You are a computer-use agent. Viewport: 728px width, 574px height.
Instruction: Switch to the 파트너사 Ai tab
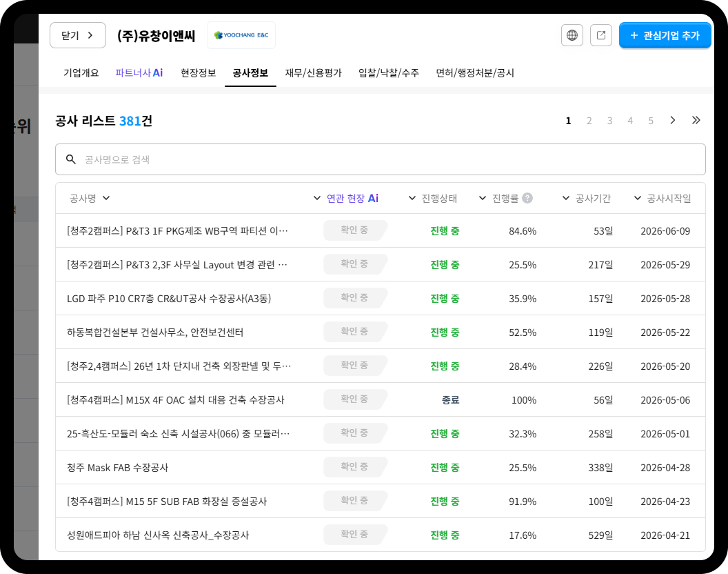coord(139,73)
